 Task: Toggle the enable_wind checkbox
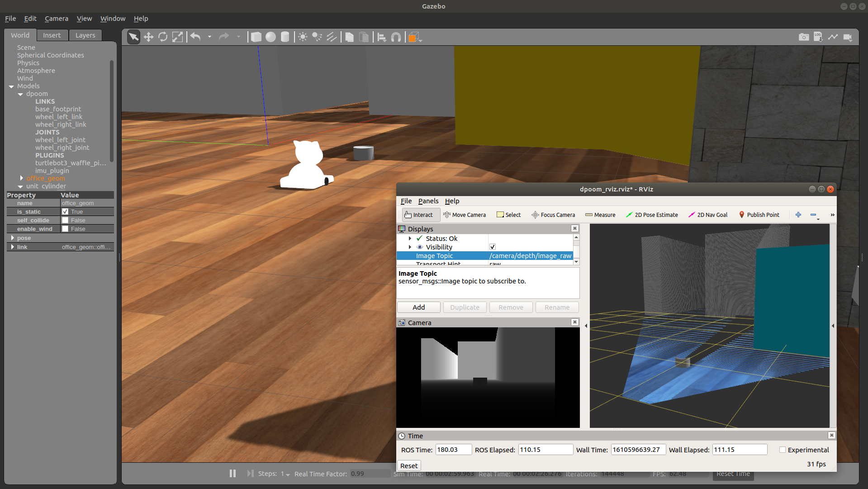[65, 229]
